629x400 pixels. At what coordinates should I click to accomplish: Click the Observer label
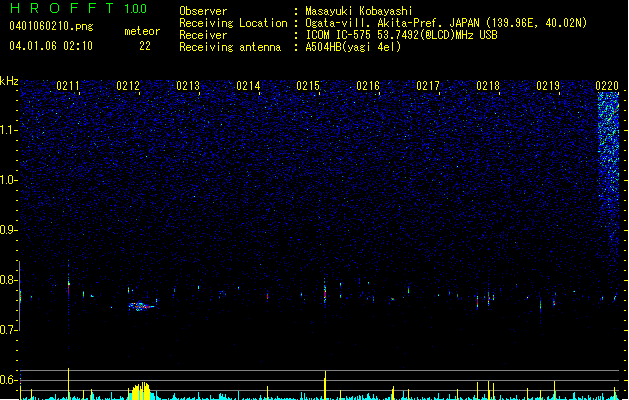tap(203, 11)
